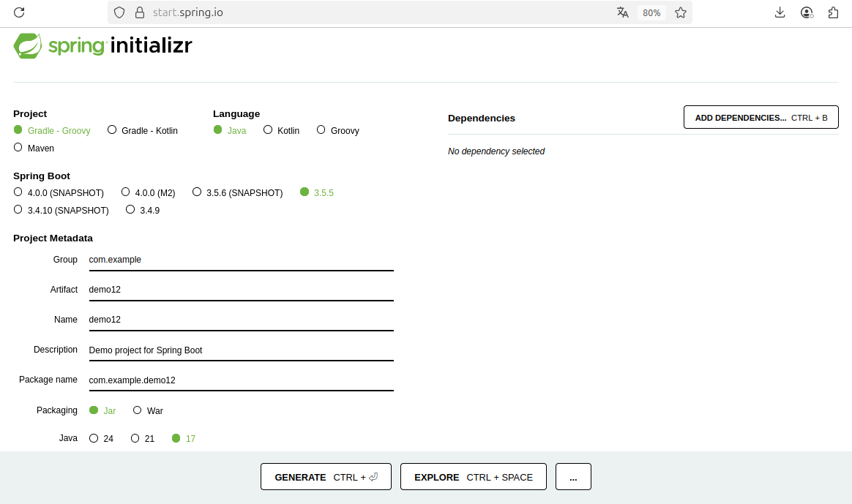Click the Dependencies heading
The height and width of the screenshot is (504, 852).
click(482, 118)
